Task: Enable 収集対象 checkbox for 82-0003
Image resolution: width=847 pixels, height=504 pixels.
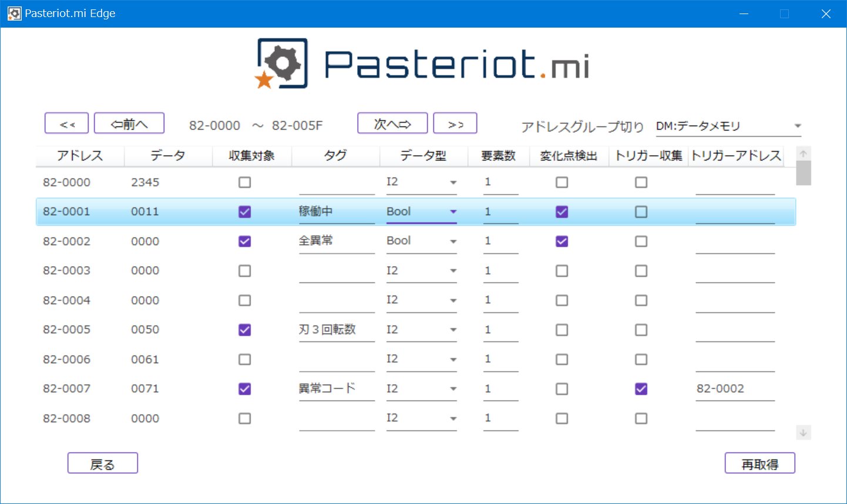Action: tap(245, 271)
